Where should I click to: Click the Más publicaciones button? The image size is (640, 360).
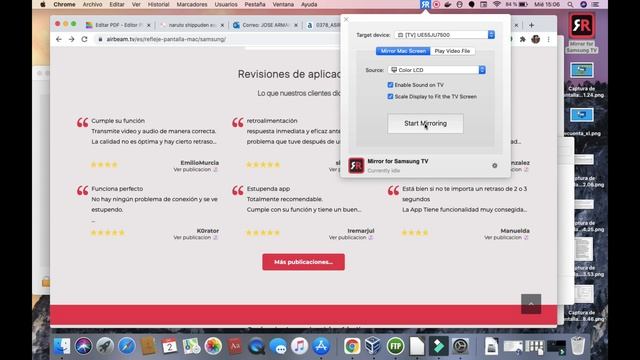(303, 262)
